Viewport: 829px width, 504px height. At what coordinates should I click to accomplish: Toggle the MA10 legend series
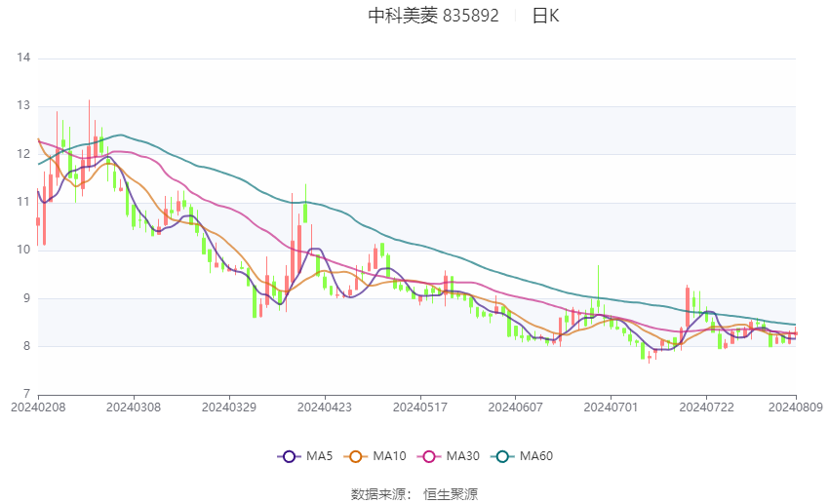pyautogui.click(x=375, y=456)
